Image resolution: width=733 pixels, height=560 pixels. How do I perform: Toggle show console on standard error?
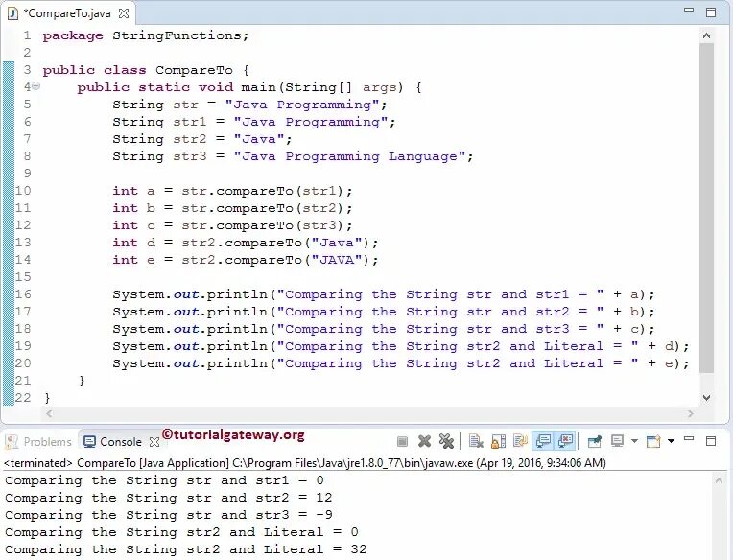point(565,441)
